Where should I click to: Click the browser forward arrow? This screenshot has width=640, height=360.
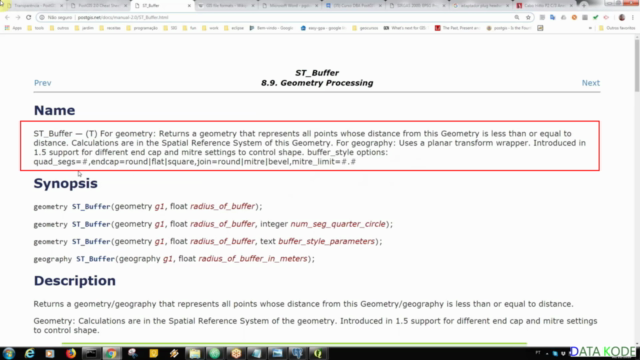pyautogui.click(x=18, y=18)
